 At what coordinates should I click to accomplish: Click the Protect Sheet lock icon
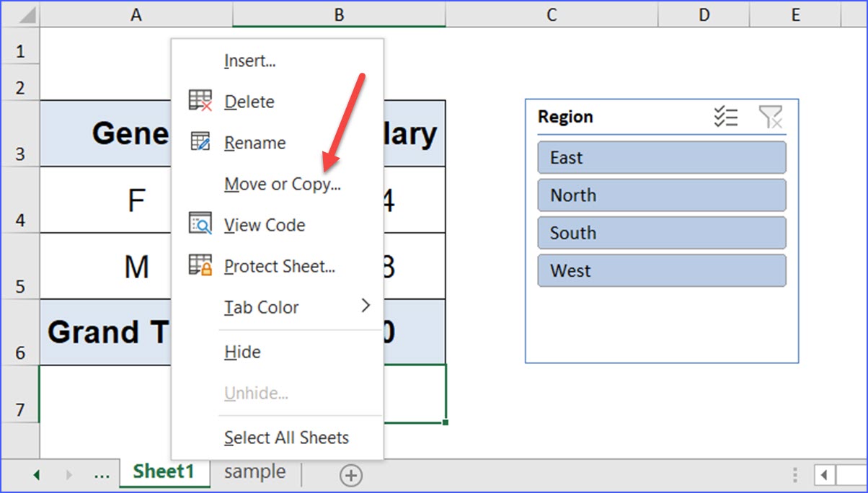pos(200,266)
